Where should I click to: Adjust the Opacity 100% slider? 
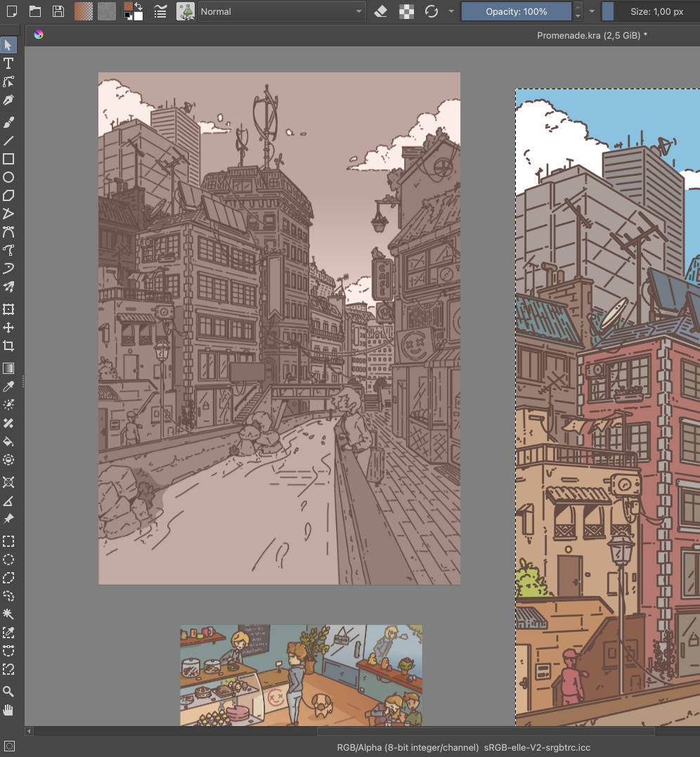pos(516,11)
